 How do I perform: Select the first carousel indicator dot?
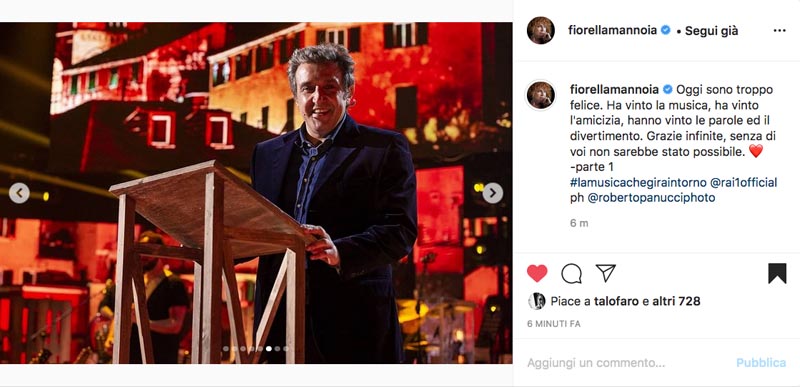pos(225,349)
